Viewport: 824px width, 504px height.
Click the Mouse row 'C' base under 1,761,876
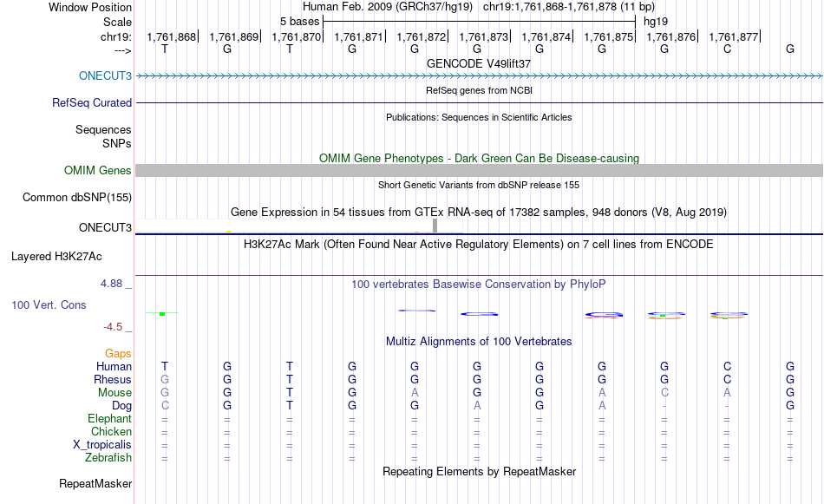[x=664, y=393]
